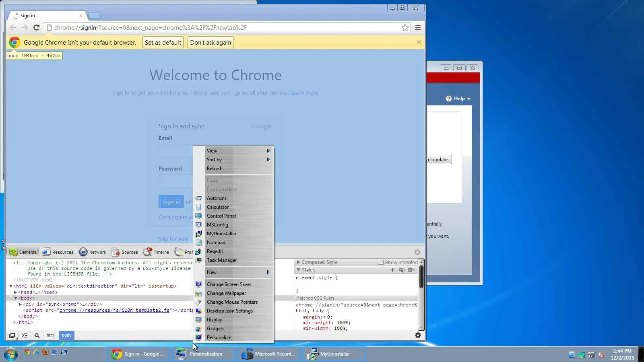Open the Chrome hamburger menu

418,27
